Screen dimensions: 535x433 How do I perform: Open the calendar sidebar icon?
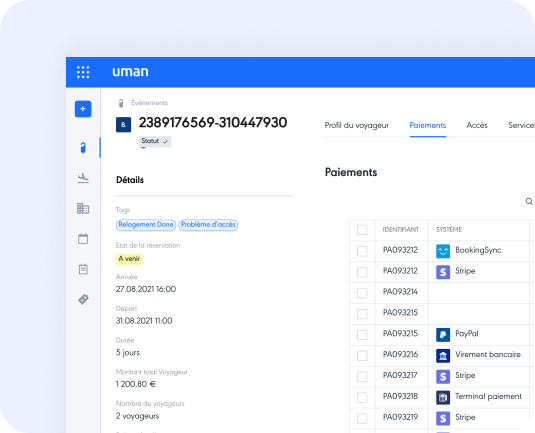click(83, 239)
